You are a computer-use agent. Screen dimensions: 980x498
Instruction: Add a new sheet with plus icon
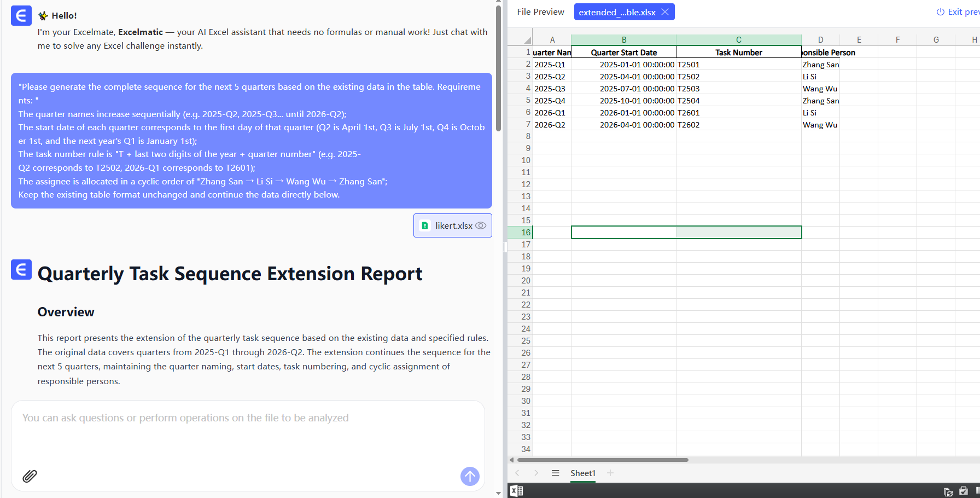point(610,473)
